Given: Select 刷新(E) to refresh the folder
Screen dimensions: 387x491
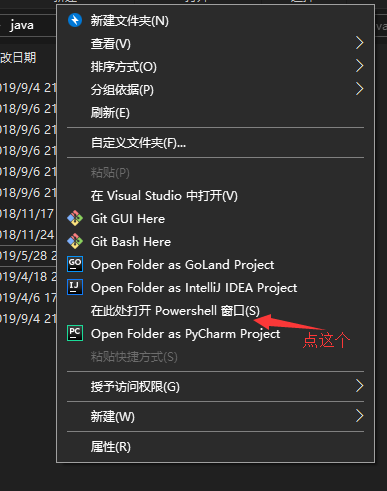Looking at the screenshot, I should [215, 113].
